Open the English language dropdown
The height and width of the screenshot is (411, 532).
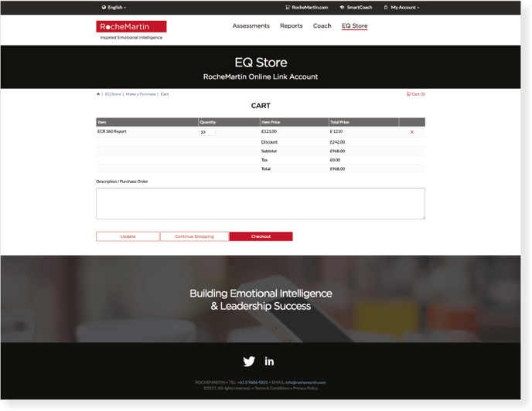[114, 7]
